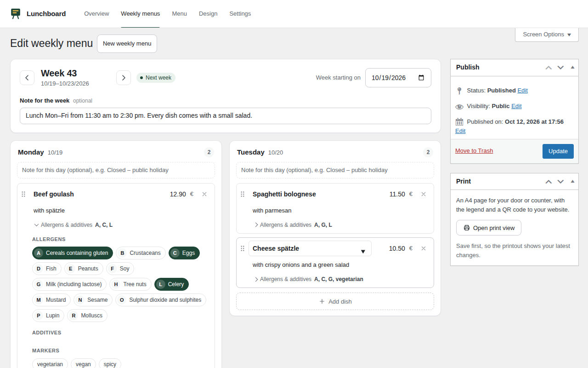The height and width of the screenshot is (368, 588).
Task: Collapse the Publish panel
Action: (572, 67)
